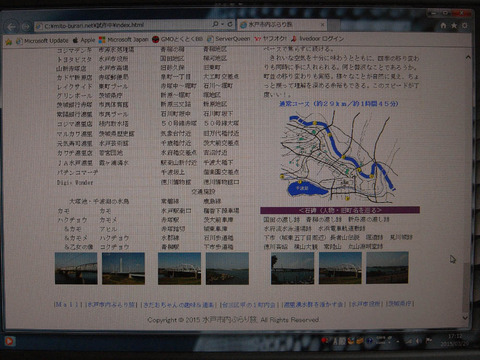Click the browser forward arrow button
The image size is (480, 360).
tap(26, 27)
